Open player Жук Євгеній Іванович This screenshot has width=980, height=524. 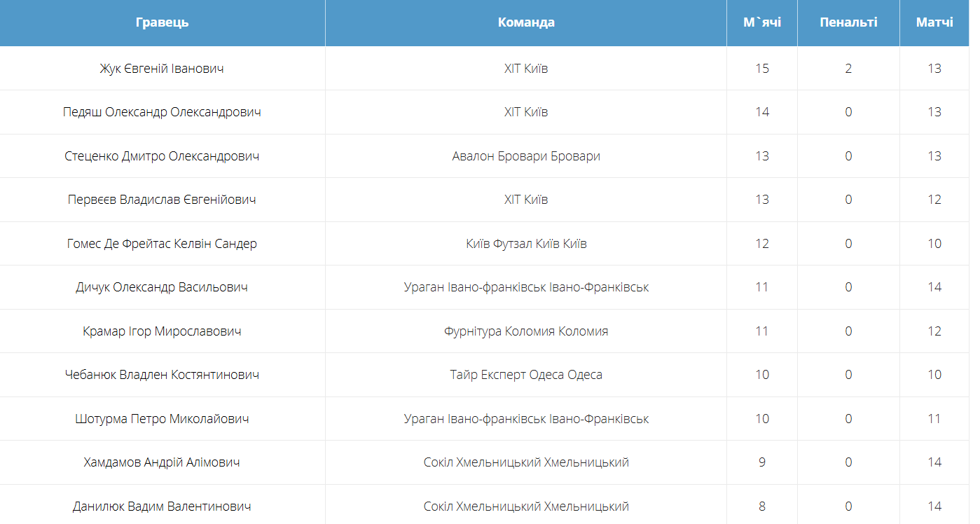pos(162,69)
